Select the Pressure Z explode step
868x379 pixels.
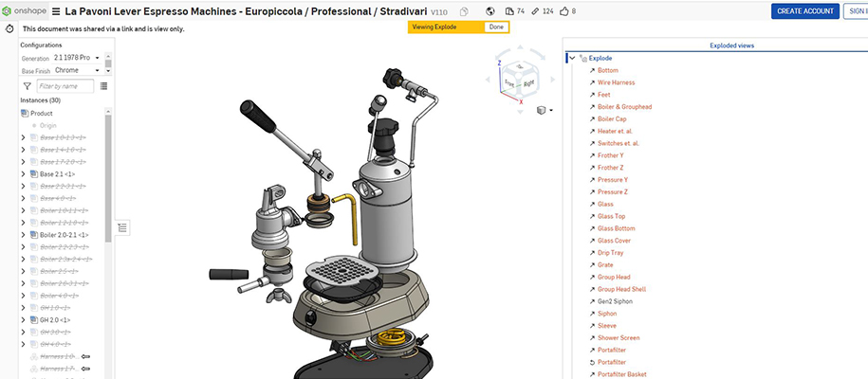613,192
